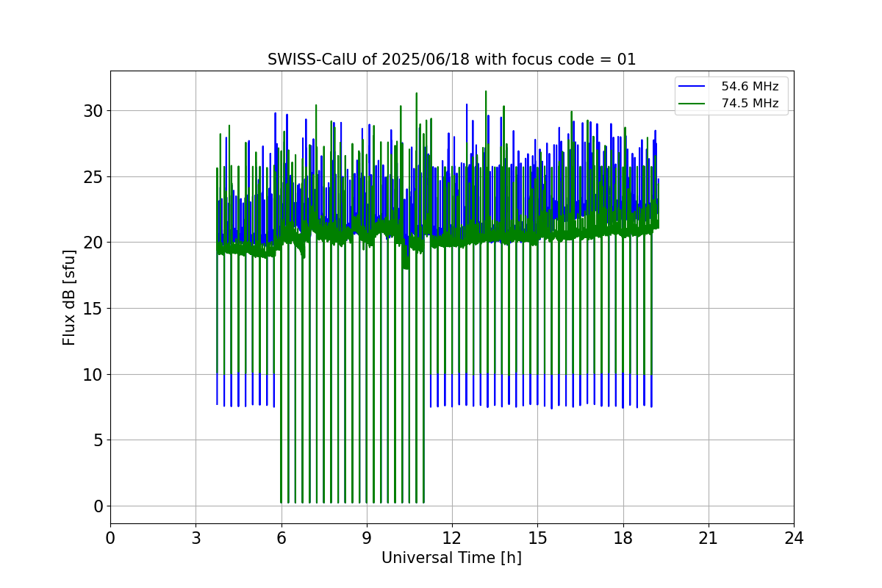882x588 pixels.
Task: Click y-axis tick label 30
Action: point(93,111)
